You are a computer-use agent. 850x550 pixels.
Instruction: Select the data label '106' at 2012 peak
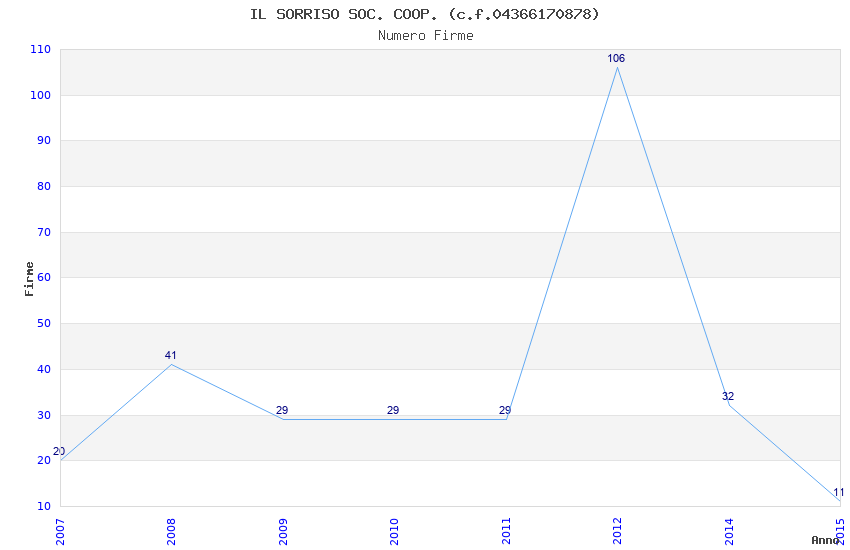(x=616, y=58)
